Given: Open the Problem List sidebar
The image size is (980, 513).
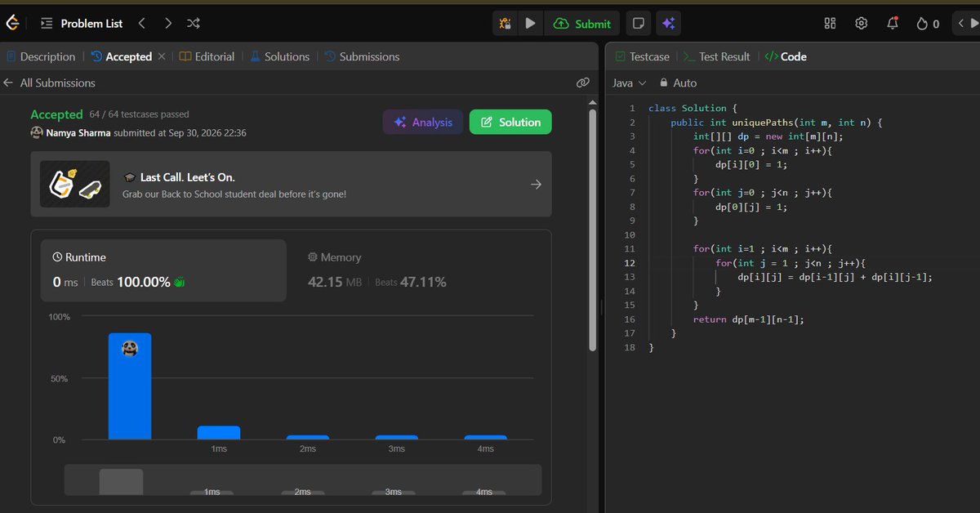Looking at the screenshot, I should 82,24.
